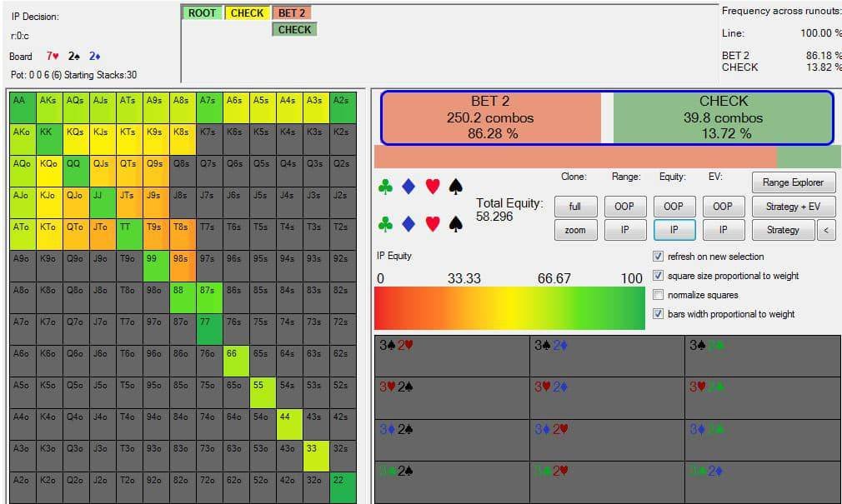Click the red heart icon in the upper suit row
The image size is (842, 504).
pos(432,187)
